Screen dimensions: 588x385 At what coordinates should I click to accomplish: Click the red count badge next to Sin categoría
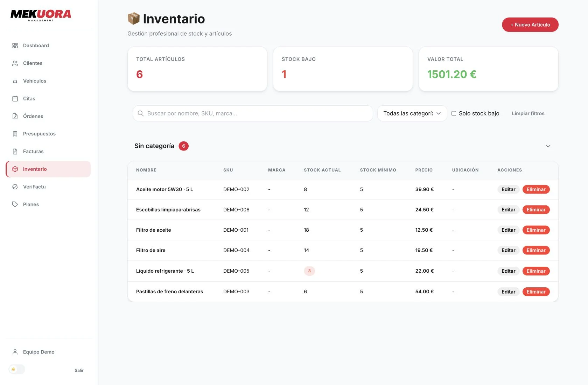pyautogui.click(x=183, y=146)
